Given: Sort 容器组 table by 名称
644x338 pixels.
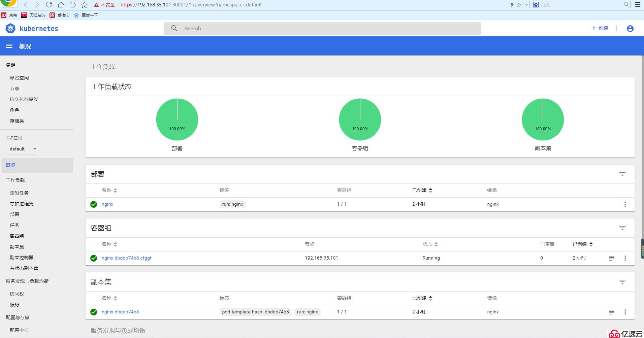Looking at the screenshot, I should pyautogui.click(x=109, y=244).
